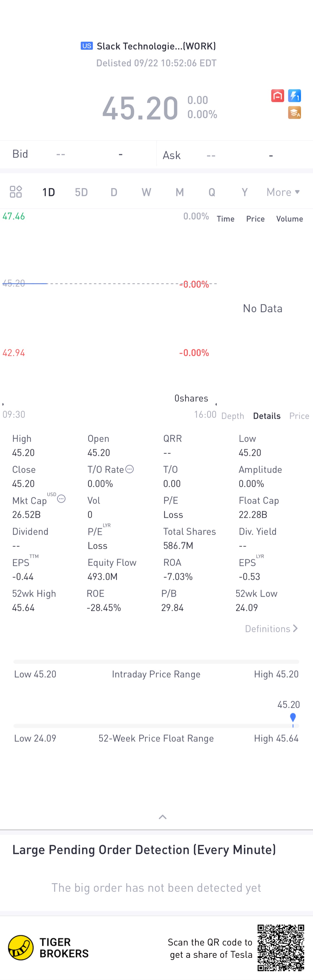Select the 1D chart timeframe
The image size is (313, 980).
tap(48, 192)
